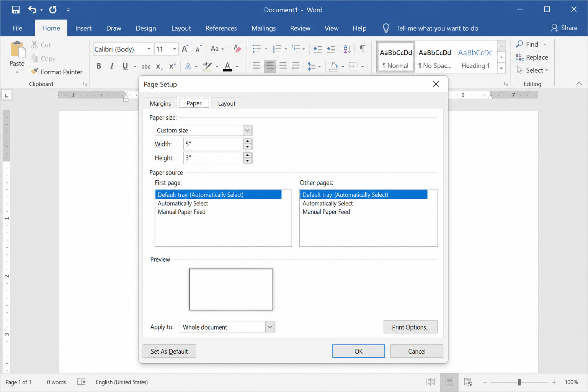Switch to the Margins tab
This screenshot has width=588, height=392.
(160, 103)
